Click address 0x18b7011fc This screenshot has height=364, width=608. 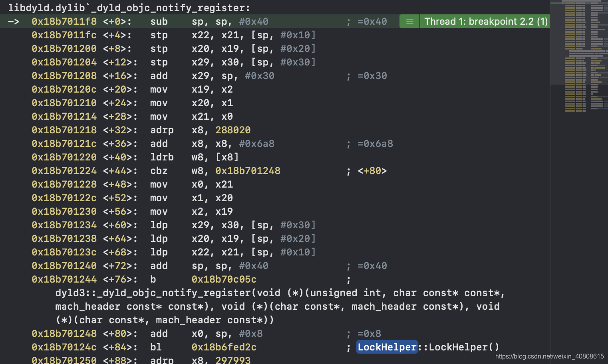[x=64, y=35]
